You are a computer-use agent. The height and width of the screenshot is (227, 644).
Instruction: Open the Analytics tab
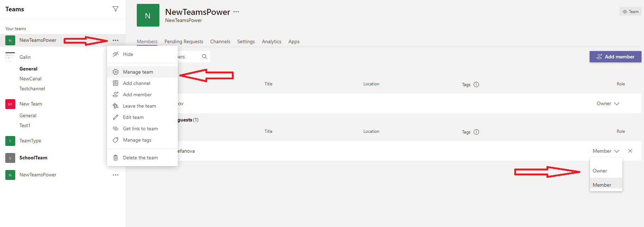pos(271,41)
